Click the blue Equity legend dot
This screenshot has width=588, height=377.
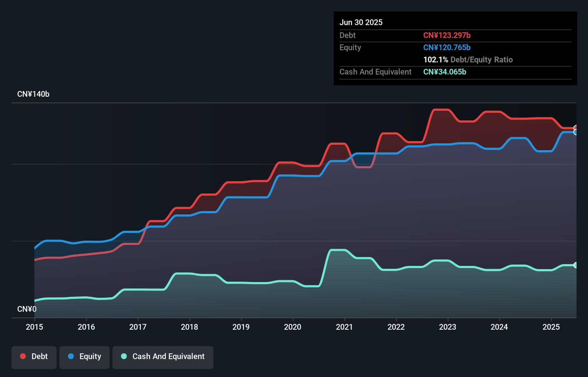pos(71,357)
